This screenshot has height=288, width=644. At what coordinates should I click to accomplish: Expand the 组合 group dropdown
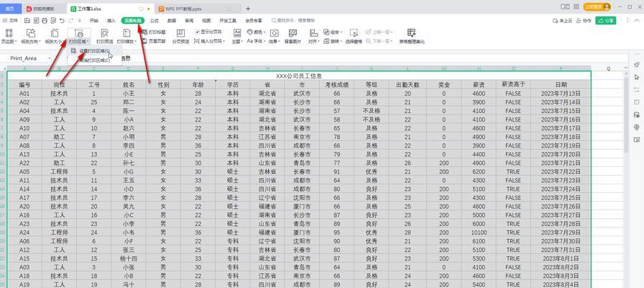tap(341, 32)
